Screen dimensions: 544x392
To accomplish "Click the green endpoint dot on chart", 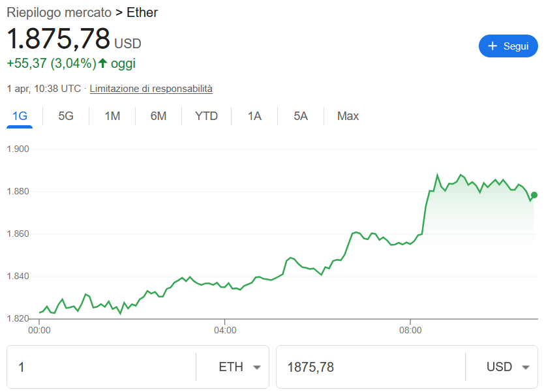I will (534, 195).
